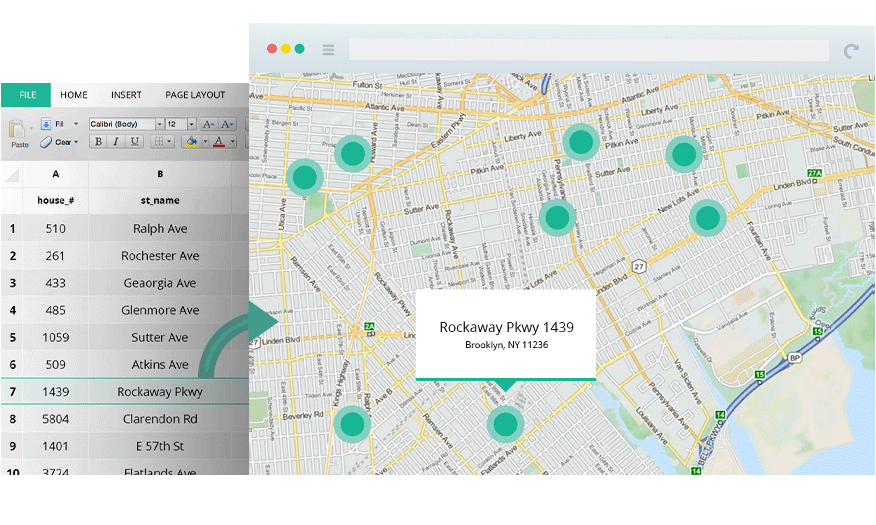Image resolution: width=876 pixels, height=525 pixels.
Task: Click the BP parkway shield on map
Action: 794,357
